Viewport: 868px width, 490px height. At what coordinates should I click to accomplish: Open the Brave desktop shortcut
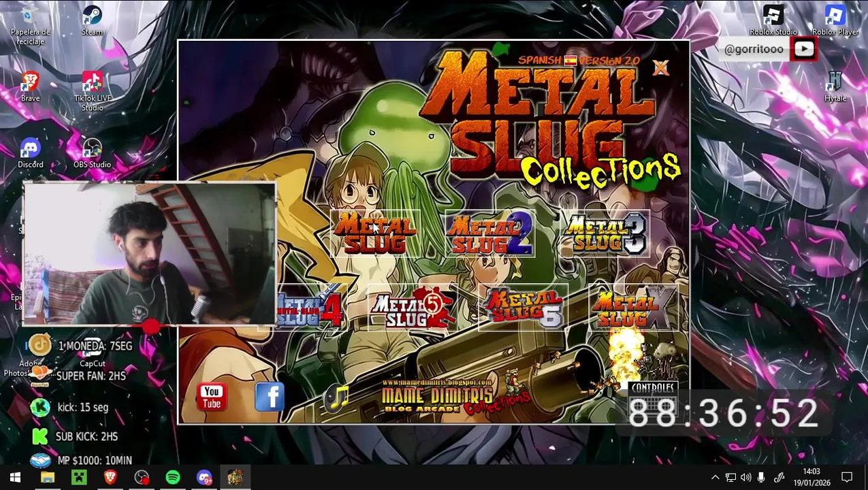(x=30, y=86)
